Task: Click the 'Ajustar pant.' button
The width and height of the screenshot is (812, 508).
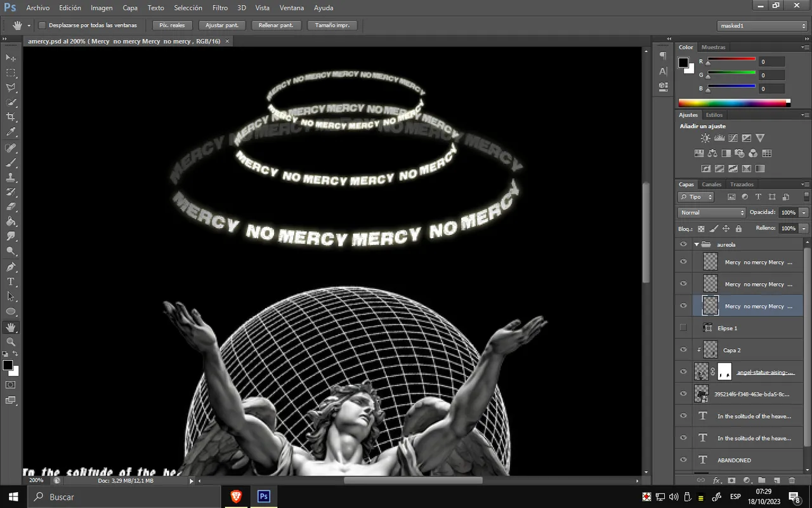Action: pyautogui.click(x=222, y=25)
